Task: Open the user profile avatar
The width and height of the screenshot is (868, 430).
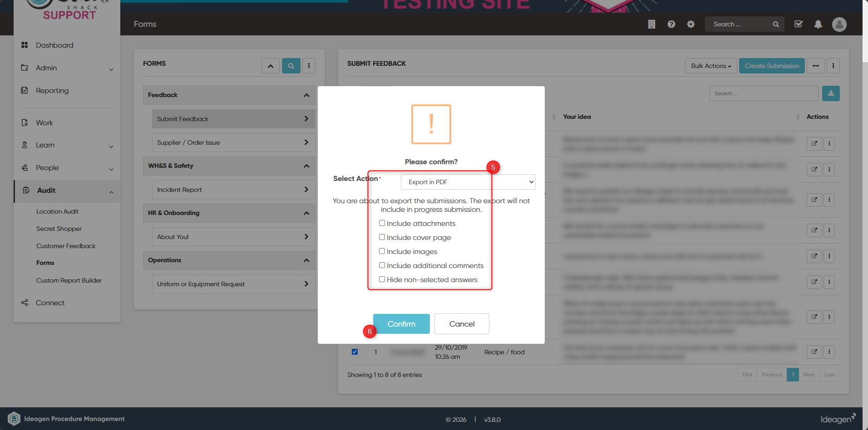Action: [x=839, y=24]
